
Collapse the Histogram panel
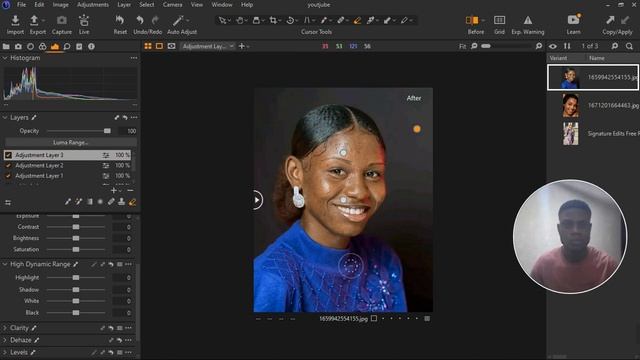tap(5, 58)
